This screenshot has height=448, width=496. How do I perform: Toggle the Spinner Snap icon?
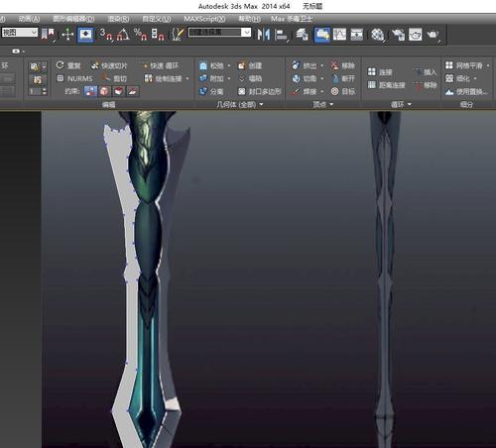(x=158, y=34)
